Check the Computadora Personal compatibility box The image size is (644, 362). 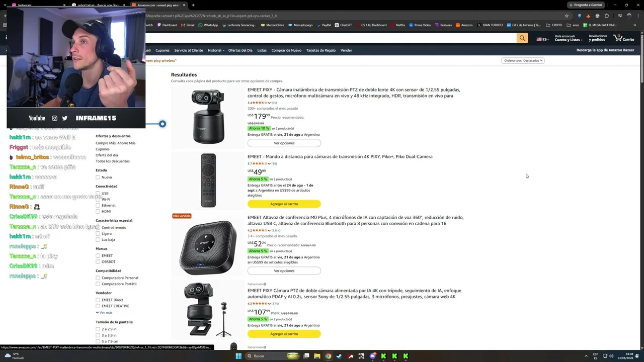pos(98,278)
